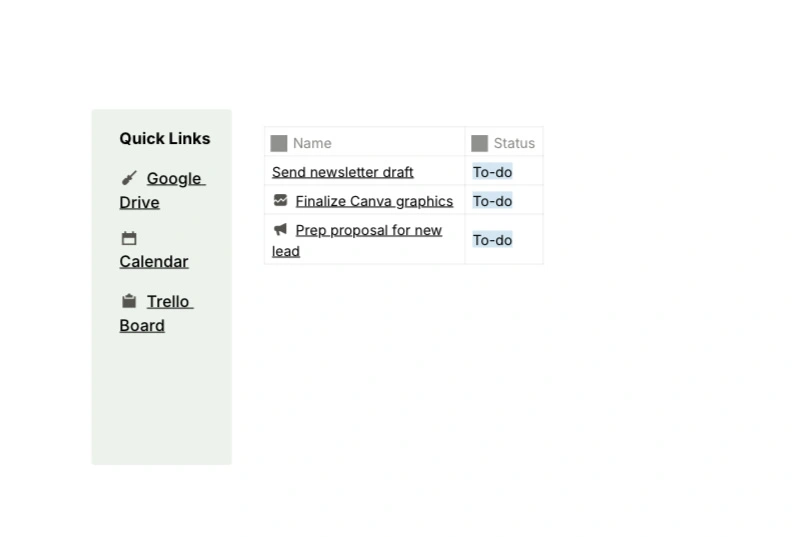Open the Calendar quick link

(154, 262)
